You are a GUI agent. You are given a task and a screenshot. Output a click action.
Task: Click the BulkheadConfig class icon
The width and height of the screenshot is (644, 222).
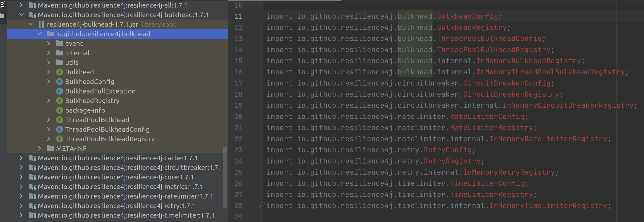59,82
